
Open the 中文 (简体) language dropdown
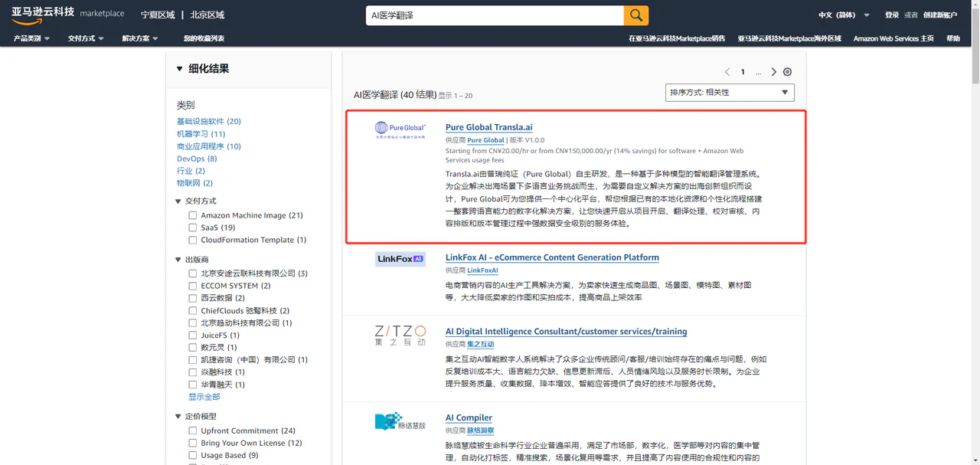click(x=844, y=15)
